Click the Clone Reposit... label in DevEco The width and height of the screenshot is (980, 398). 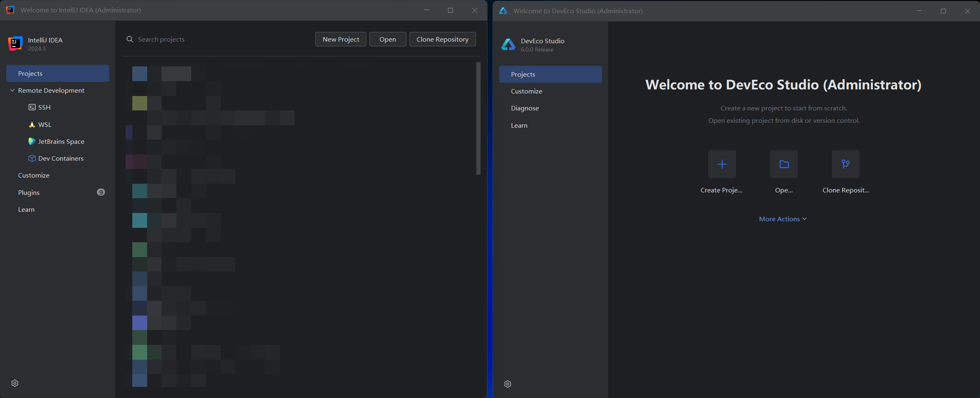click(x=846, y=190)
